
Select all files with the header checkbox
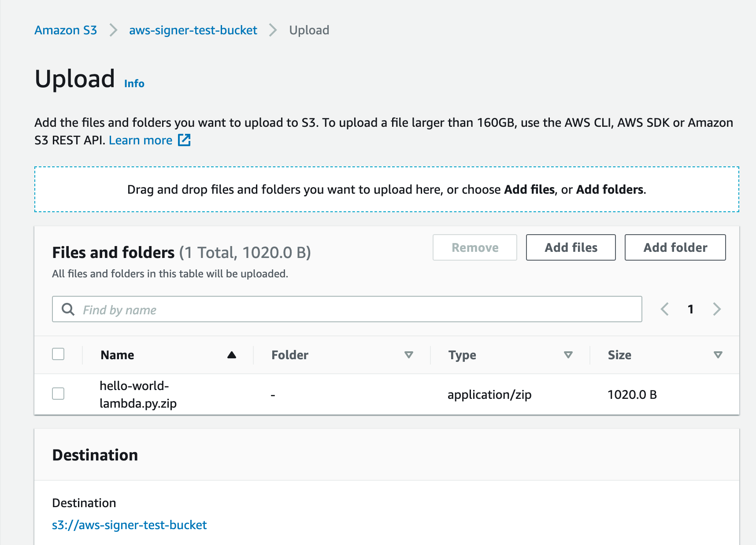[58, 354]
